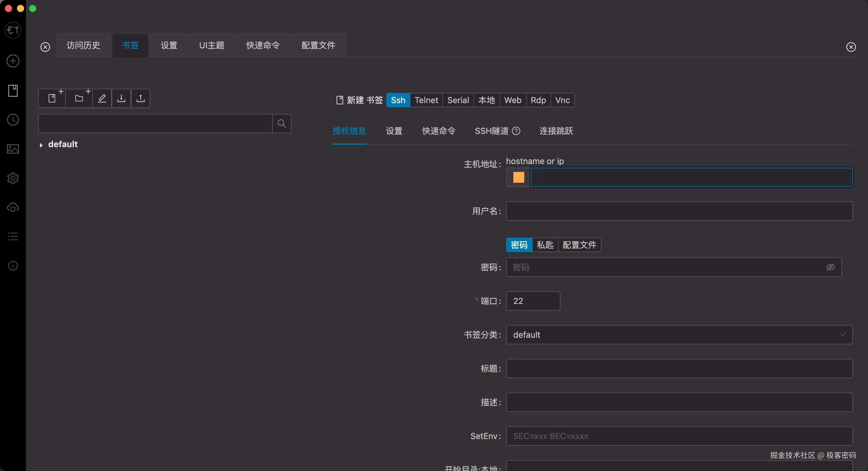Viewport: 868px width, 471px height.
Task: Open the sidebar cloud sync icon
Action: pyautogui.click(x=13, y=207)
